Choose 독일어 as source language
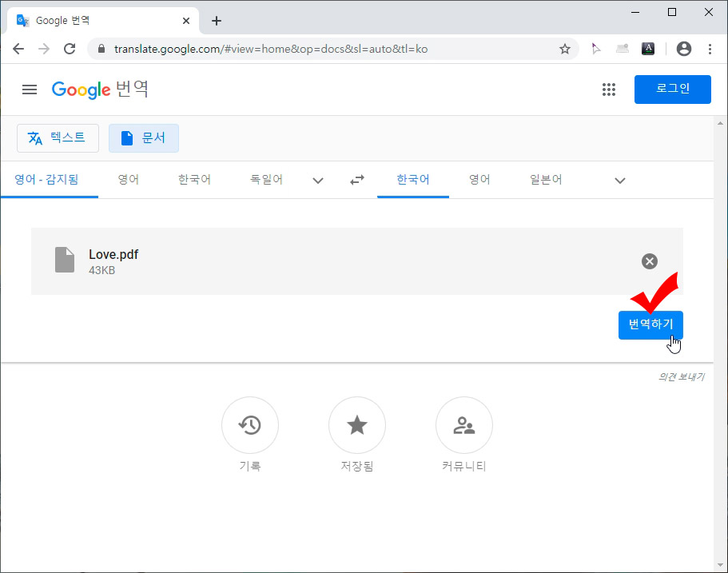 click(266, 180)
